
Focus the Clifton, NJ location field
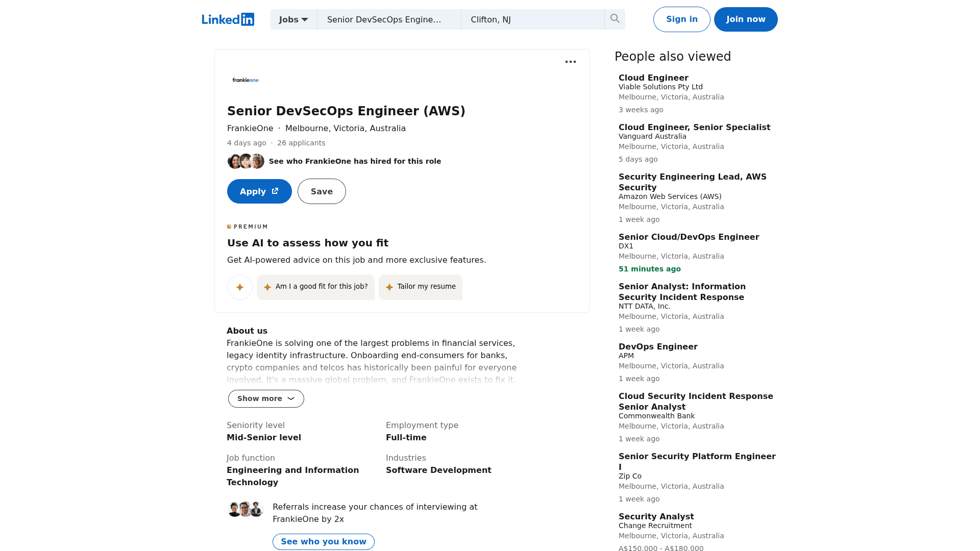tap(533, 19)
